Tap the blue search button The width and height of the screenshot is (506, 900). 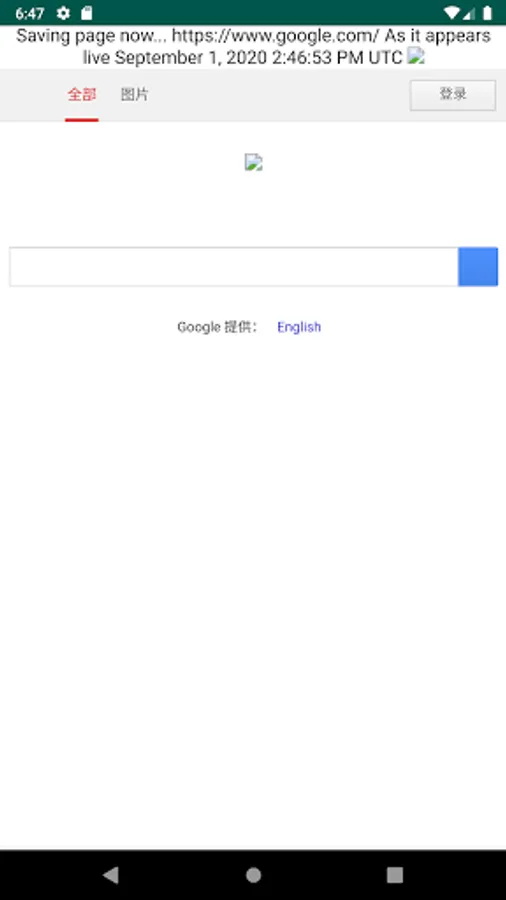point(478,266)
